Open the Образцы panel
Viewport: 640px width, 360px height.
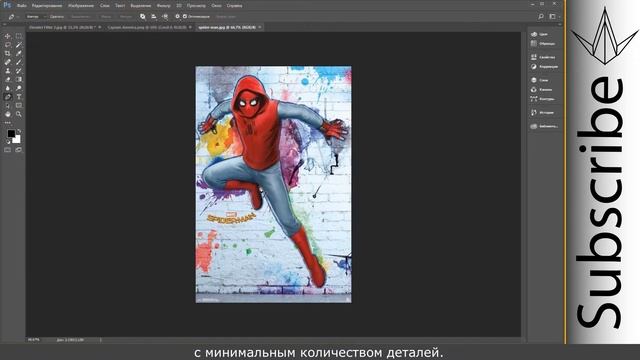coord(543,43)
